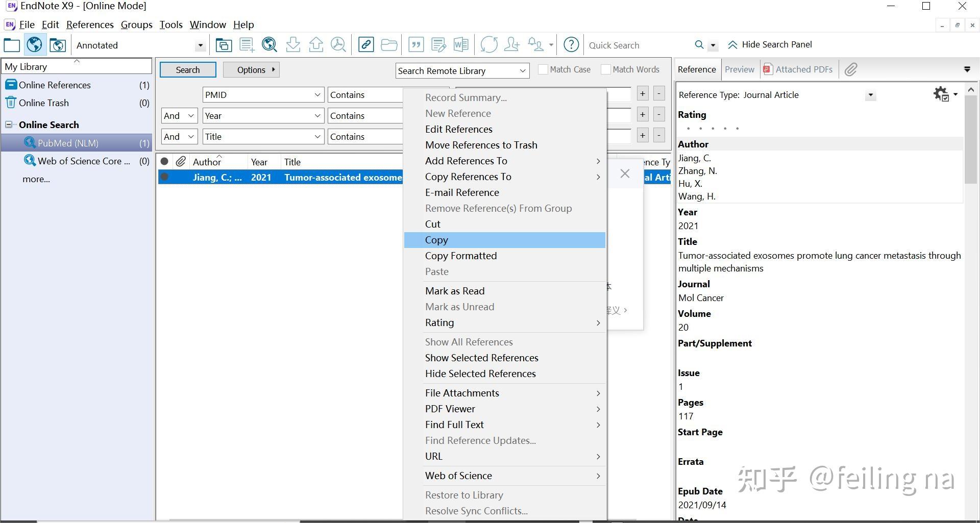Image resolution: width=980 pixels, height=523 pixels.
Task: Click Find Full Text PDF icon
Action: (x=338, y=45)
